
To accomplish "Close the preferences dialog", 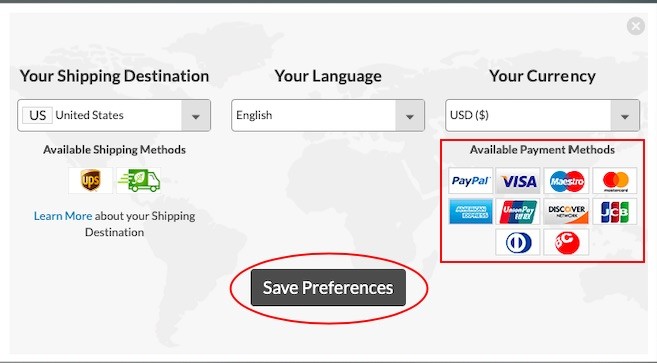I will [x=636, y=26].
